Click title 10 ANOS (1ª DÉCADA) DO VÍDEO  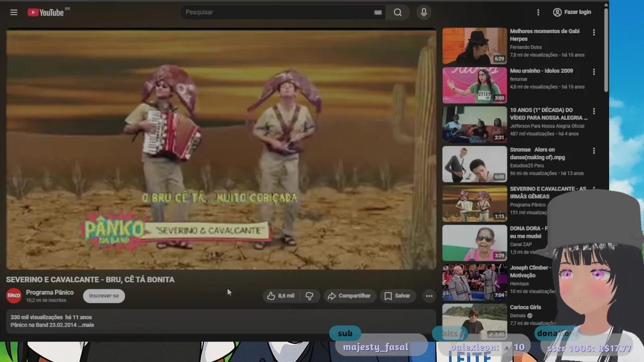(548, 114)
